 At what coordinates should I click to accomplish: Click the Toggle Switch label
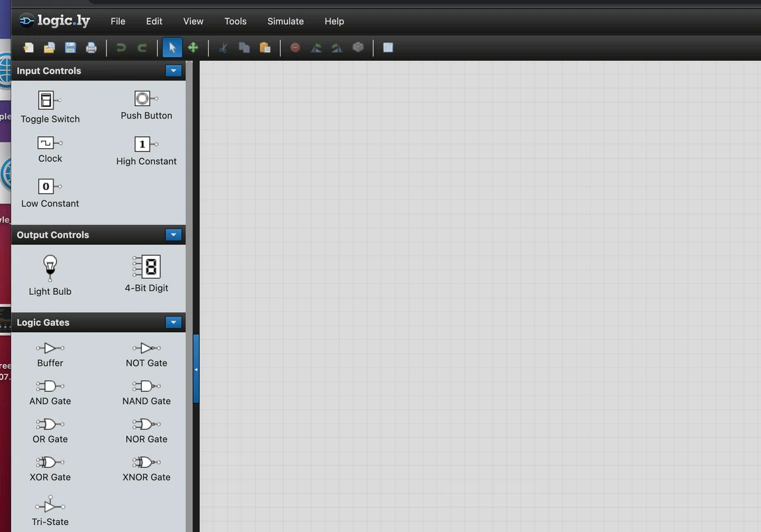[50, 119]
